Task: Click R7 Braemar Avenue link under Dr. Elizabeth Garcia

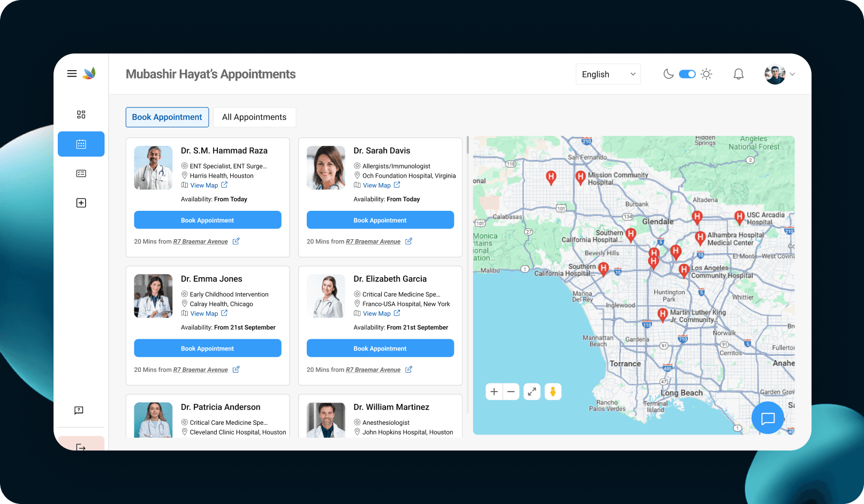Action: click(373, 370)
